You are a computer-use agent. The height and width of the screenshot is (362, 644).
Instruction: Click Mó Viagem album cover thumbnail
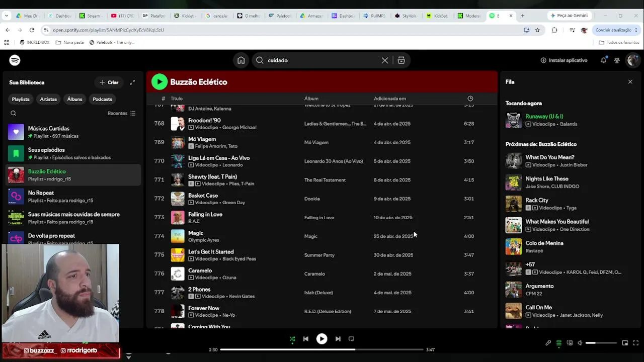click(x=178, y=142)
